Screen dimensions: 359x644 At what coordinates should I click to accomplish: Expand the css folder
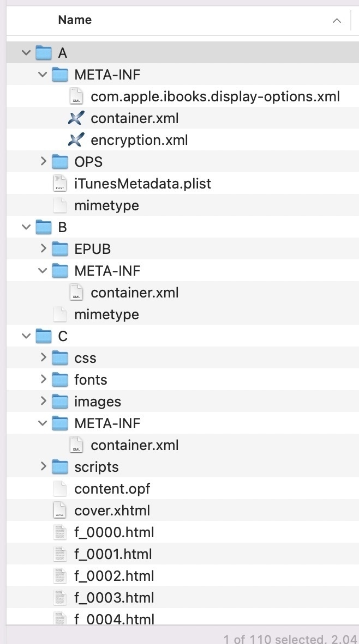point(43,357)
